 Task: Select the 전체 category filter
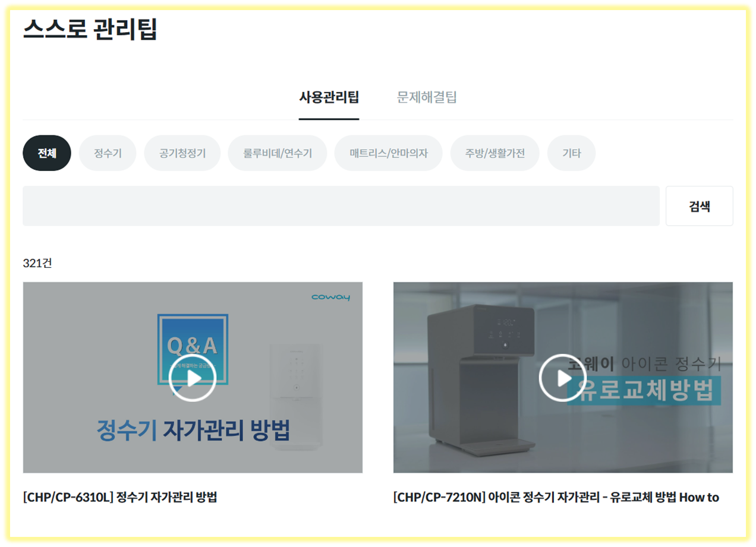[x=46, y=153]
